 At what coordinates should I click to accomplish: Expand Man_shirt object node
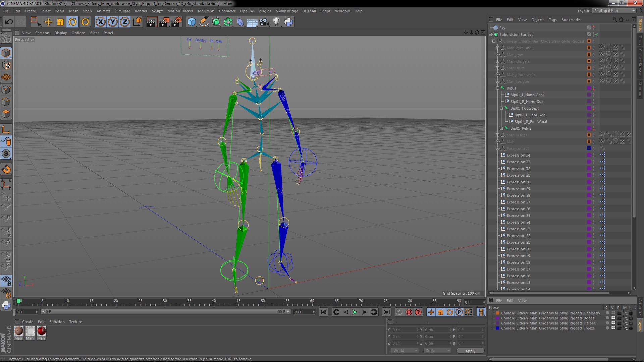tap(498, 68)
